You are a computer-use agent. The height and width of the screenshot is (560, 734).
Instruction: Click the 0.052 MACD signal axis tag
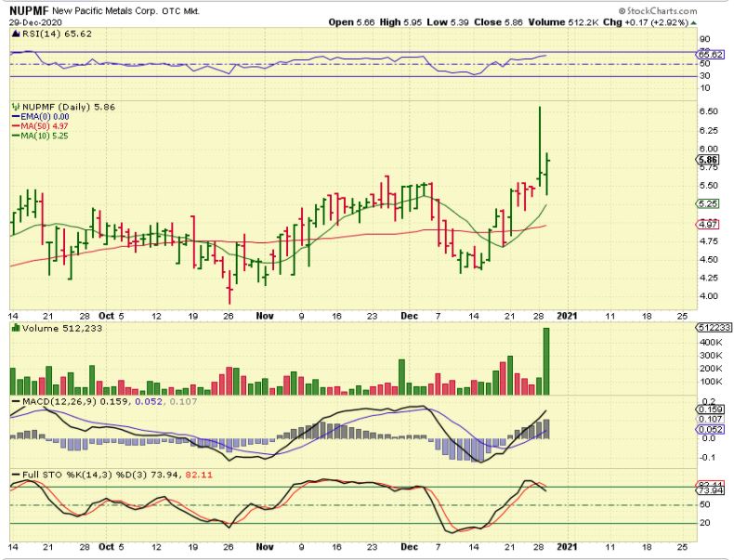[x=711, y=429]
